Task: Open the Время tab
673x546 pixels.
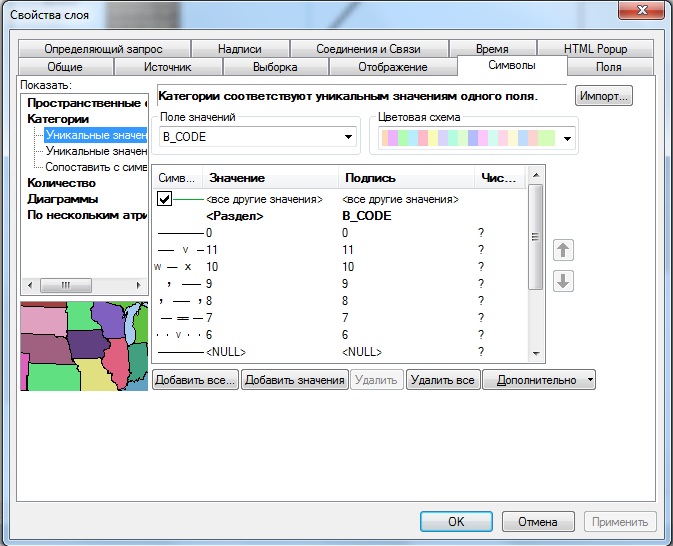Action: coord(492,49)
